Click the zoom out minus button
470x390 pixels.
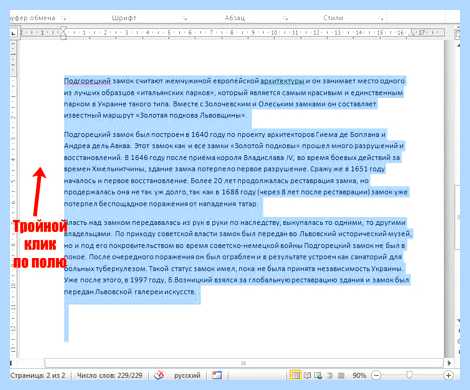376,376
